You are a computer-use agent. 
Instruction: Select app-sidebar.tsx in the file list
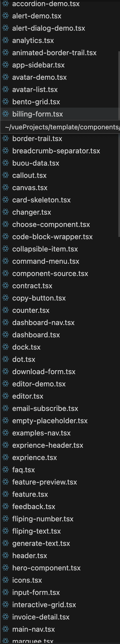(x=59, y=65)
